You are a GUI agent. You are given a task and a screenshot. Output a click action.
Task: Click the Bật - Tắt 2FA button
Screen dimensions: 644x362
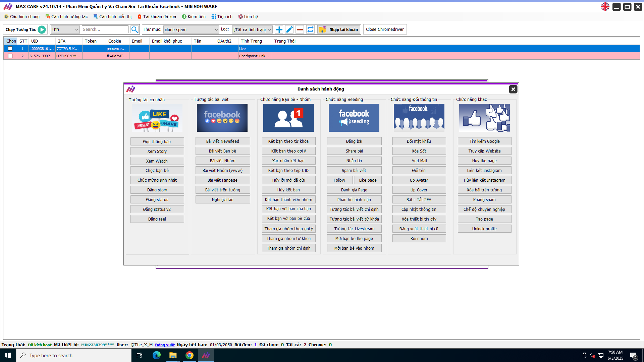tap(419, 199)
